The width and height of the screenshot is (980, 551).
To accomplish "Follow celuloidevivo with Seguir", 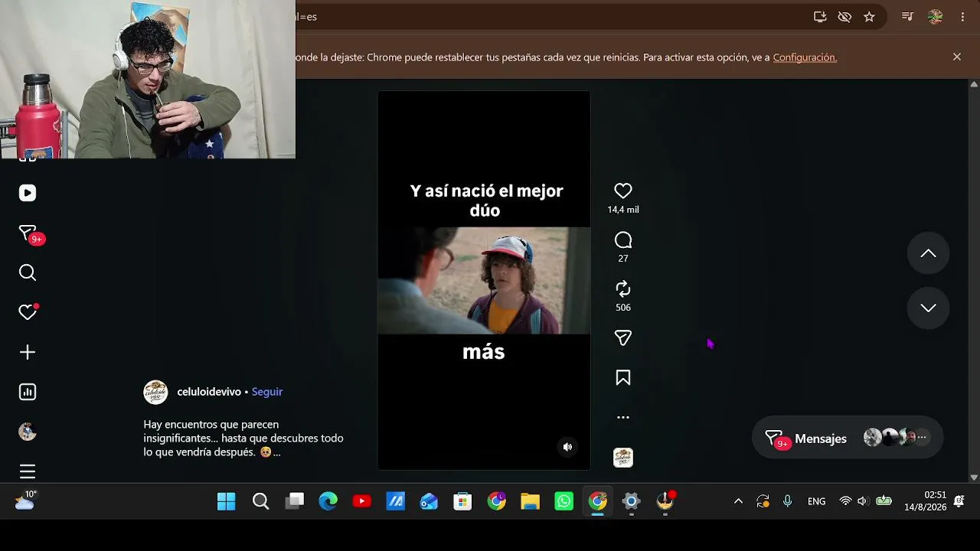I will (267, 392).
